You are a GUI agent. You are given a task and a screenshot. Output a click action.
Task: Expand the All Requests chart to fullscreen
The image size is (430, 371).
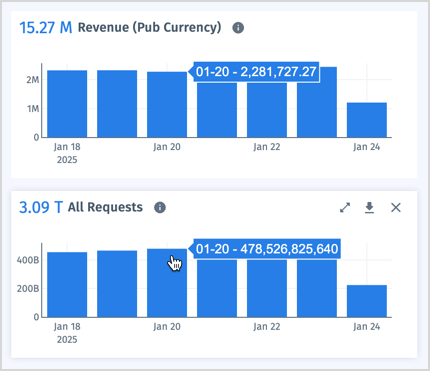coord(345,207)
